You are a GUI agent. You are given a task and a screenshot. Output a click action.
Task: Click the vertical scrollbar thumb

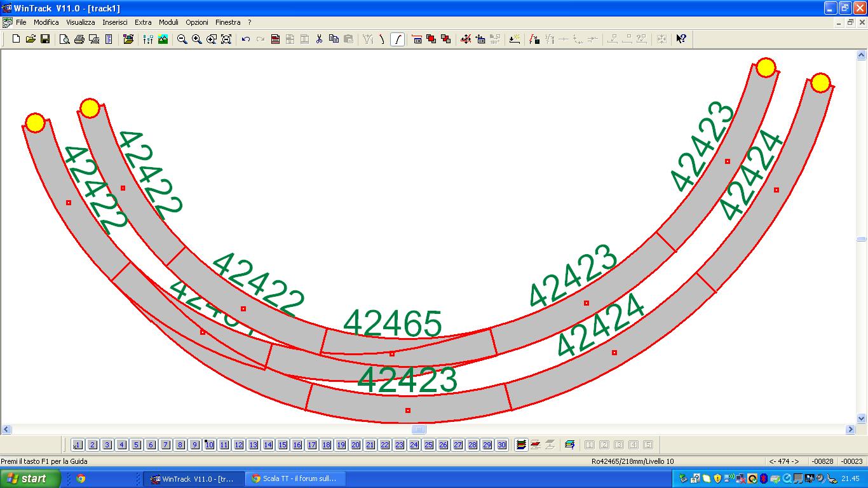click(x=862, y=239)
